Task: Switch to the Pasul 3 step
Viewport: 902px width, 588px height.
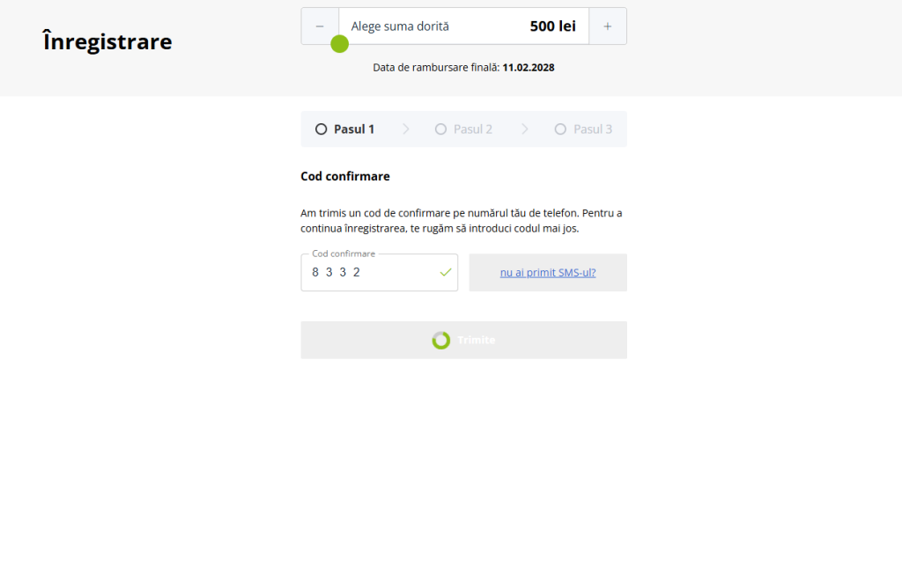Action: [584, 129]
